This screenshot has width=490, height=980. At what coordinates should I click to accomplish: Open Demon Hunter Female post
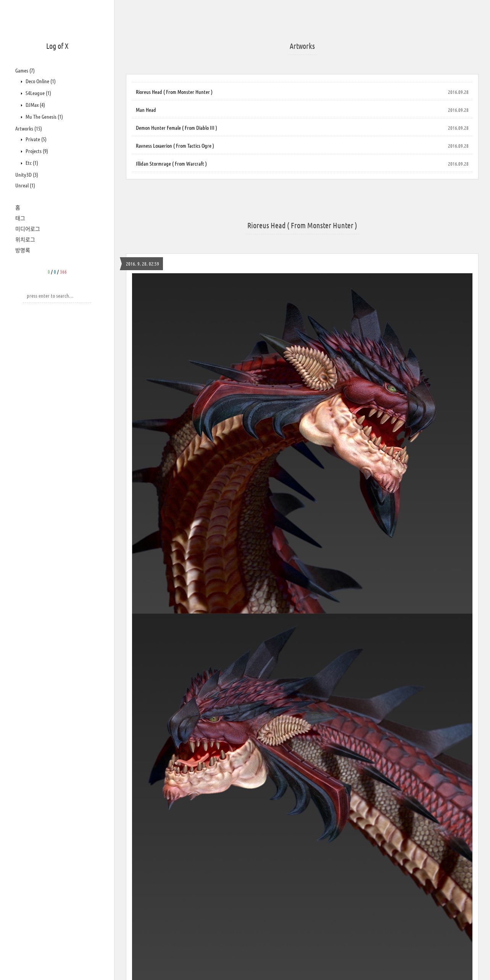coord(176,128)
